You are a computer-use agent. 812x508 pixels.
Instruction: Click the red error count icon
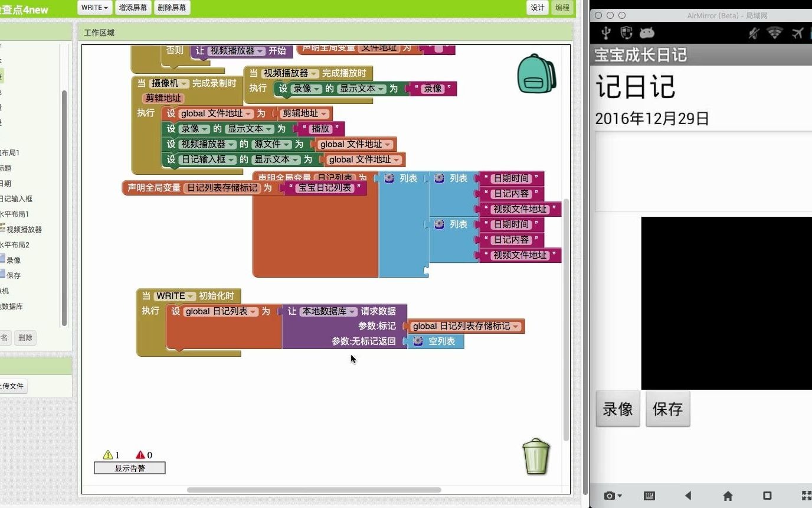pyautogui.click(x=142, y=455)
